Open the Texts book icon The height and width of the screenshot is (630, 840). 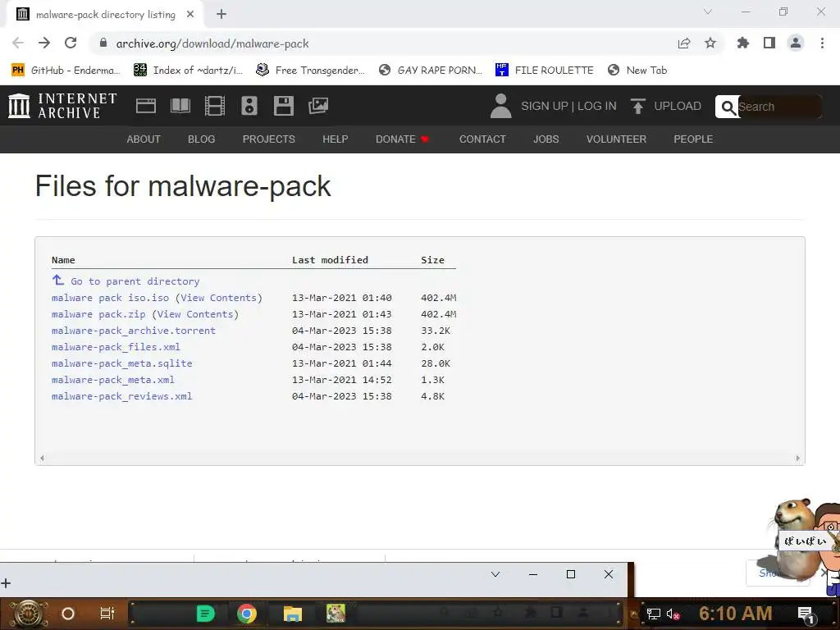pyautogui.click(x=180, y=106)
